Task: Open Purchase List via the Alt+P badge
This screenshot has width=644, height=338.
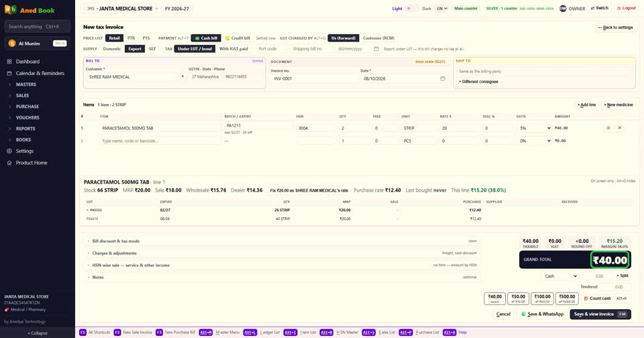Action: (x=406, y=332)
